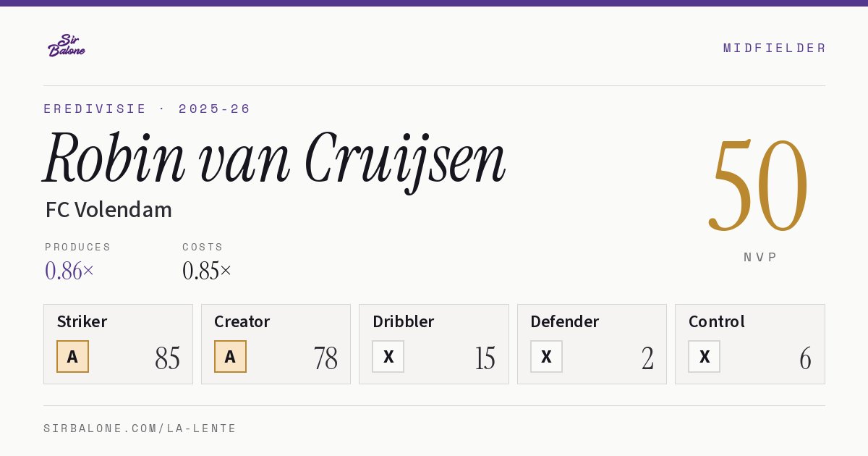Click the MIDFIELDER position label
The image size is (868, 456).
pyautogui.click(x=774, y=48)
